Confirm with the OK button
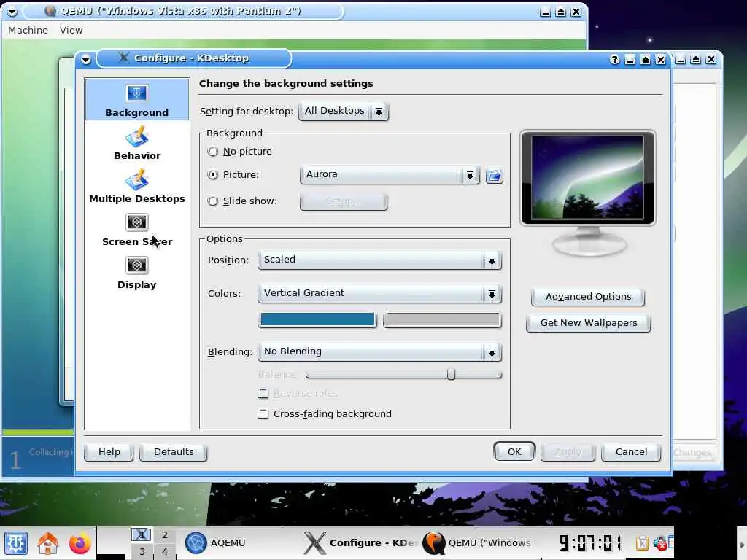Viewport: 747px width, 560px height. pos(514,452)
